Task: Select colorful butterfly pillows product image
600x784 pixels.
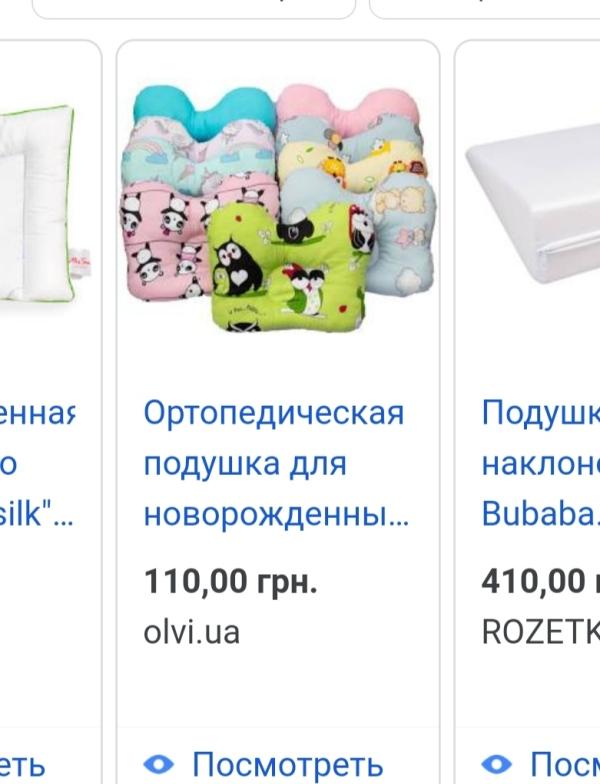Action: pos(278,209)
